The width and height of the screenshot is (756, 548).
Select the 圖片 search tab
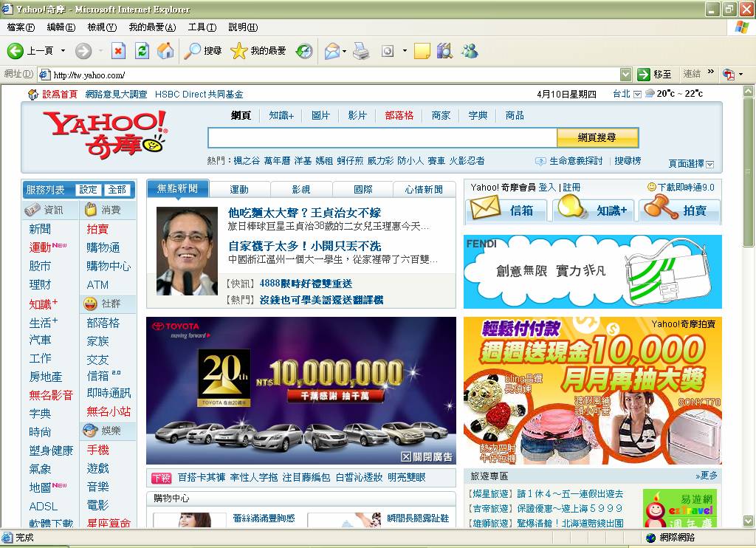tap(320, 115)
